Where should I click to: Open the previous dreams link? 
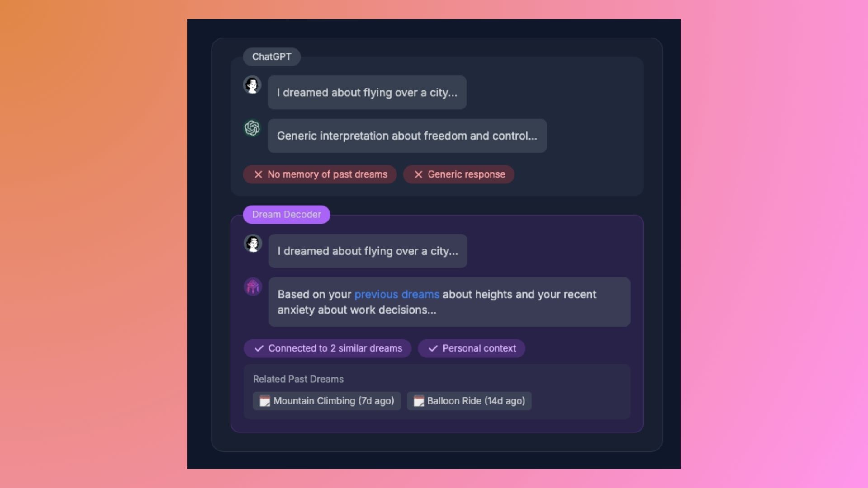396,294
